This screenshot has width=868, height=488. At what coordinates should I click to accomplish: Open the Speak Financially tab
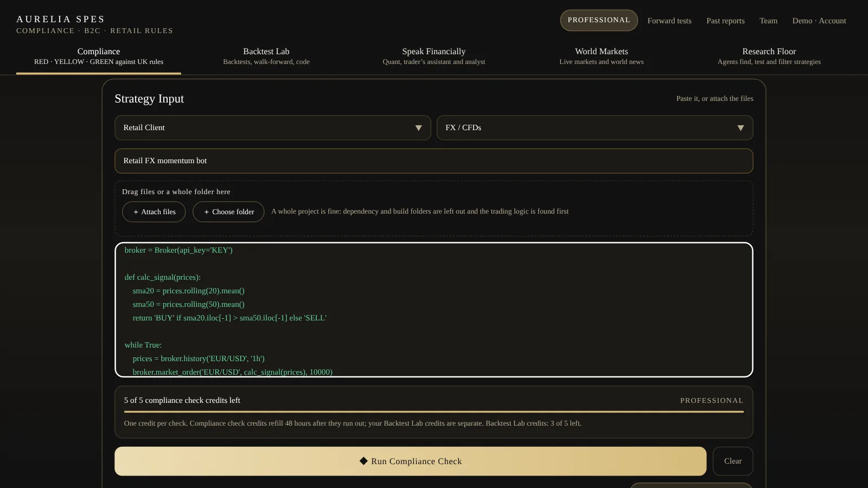click(434, 56)
